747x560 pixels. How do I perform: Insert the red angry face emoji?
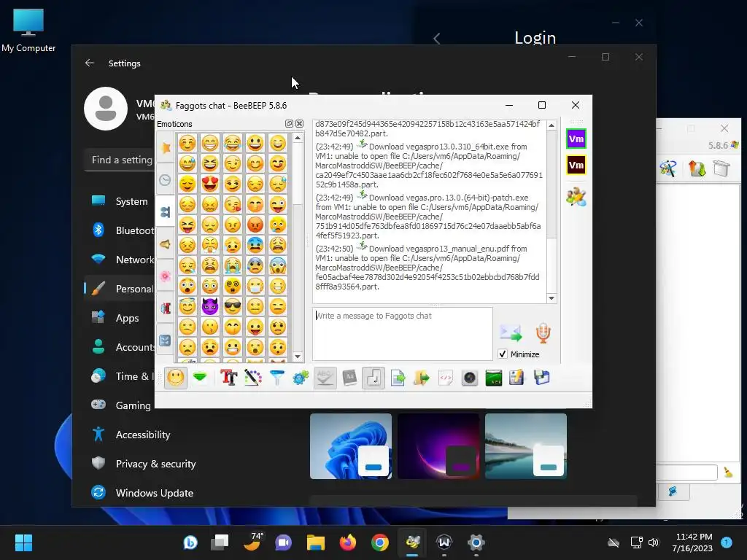pos(255,225)
